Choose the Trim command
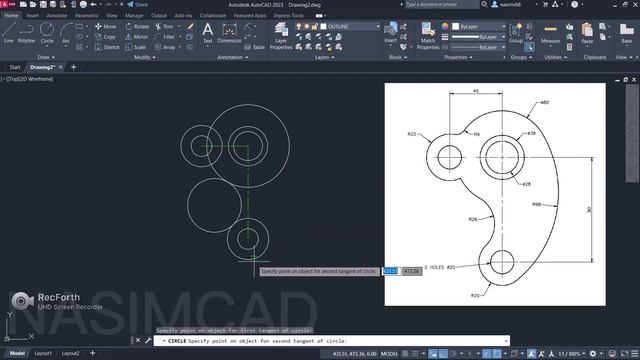The image size is (640, 360). [x=164, y=26]
